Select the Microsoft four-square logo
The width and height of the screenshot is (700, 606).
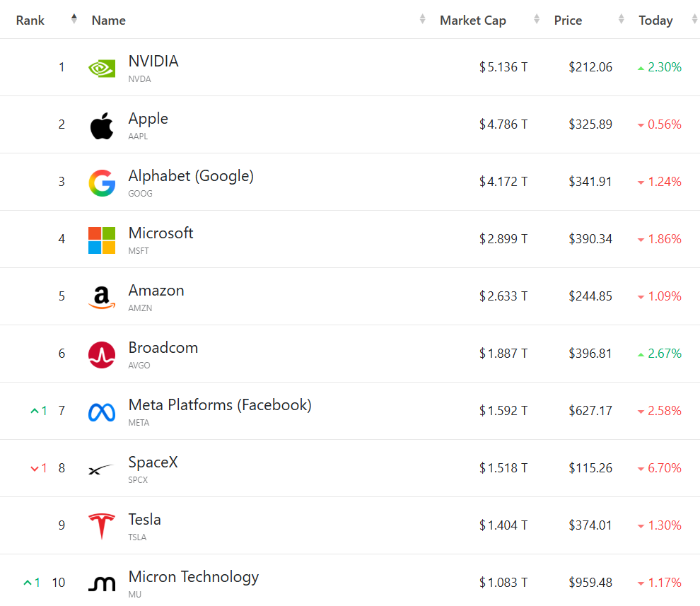102,240
